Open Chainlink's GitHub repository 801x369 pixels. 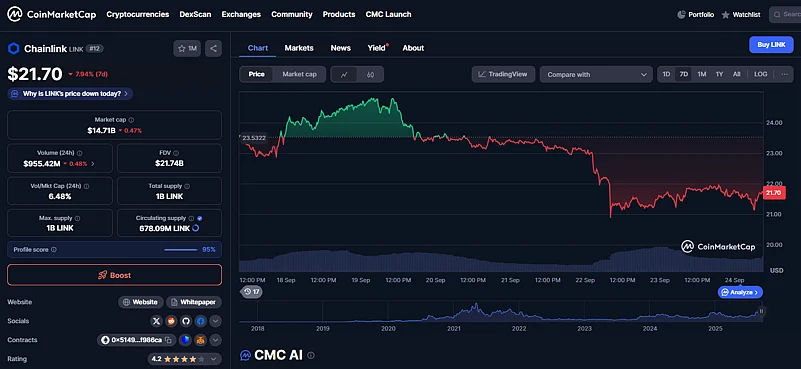point(185,321)
